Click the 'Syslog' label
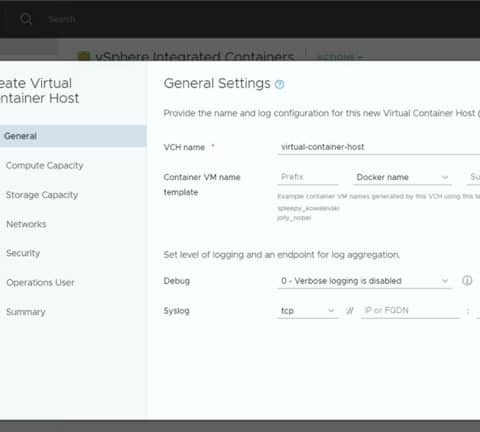 177,311
